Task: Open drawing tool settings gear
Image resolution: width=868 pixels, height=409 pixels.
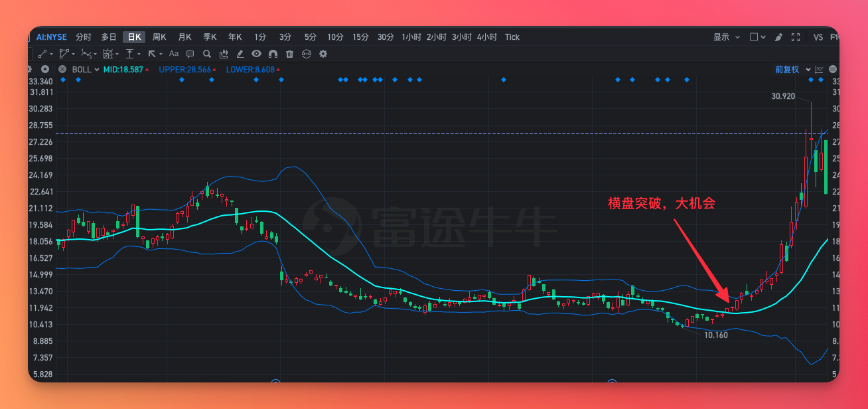Action: (x=323, y=54)
